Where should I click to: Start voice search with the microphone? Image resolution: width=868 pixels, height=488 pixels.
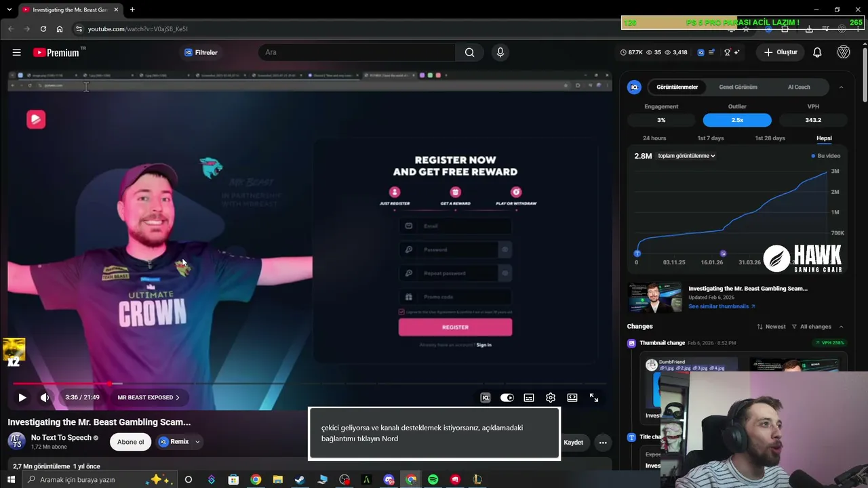[500, 52]
